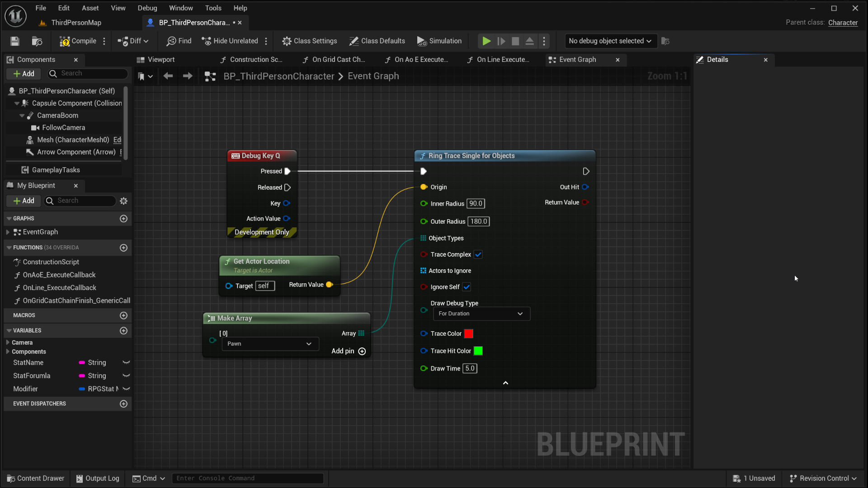Edit the Inner Radius value field
The height and width of the screenshot is (488, 868).
pos(476,204)
